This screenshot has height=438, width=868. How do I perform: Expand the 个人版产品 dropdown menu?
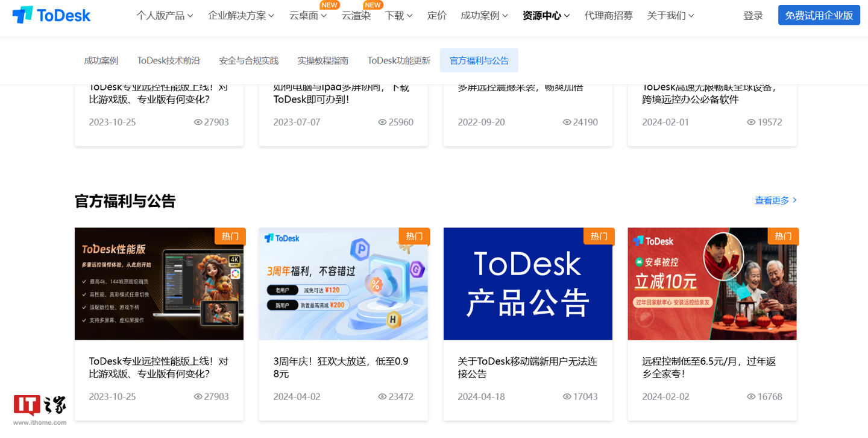tap(165, 16)
